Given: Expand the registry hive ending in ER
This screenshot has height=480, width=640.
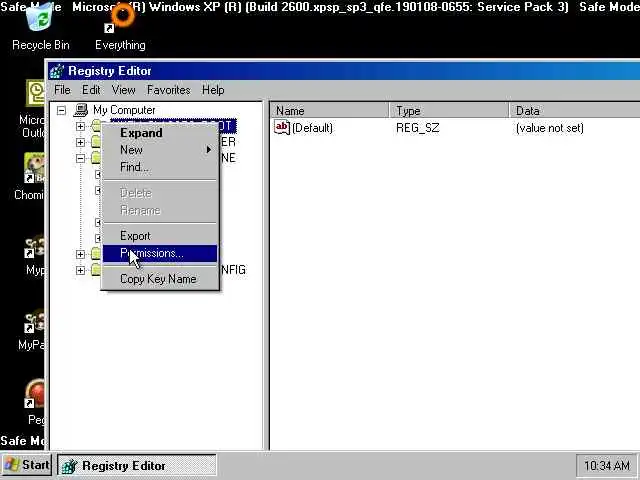Looking at the screenshot, I should tap(80, 142).
